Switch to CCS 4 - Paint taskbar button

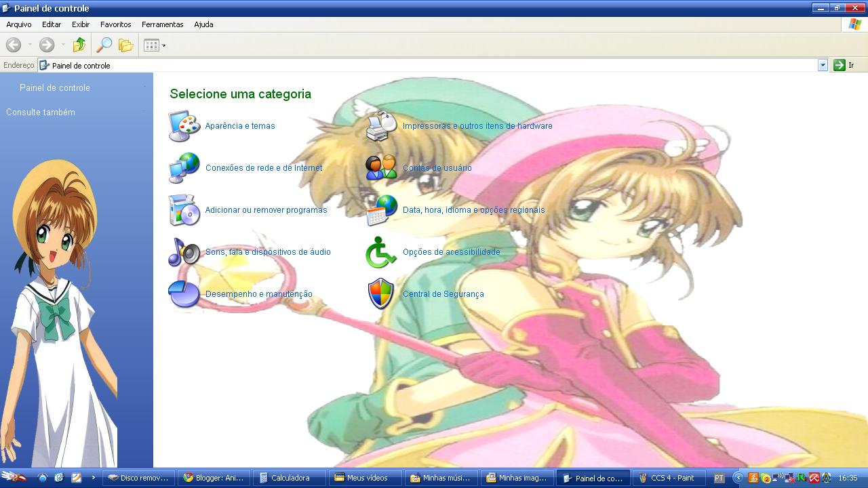(x=670, y=478)
